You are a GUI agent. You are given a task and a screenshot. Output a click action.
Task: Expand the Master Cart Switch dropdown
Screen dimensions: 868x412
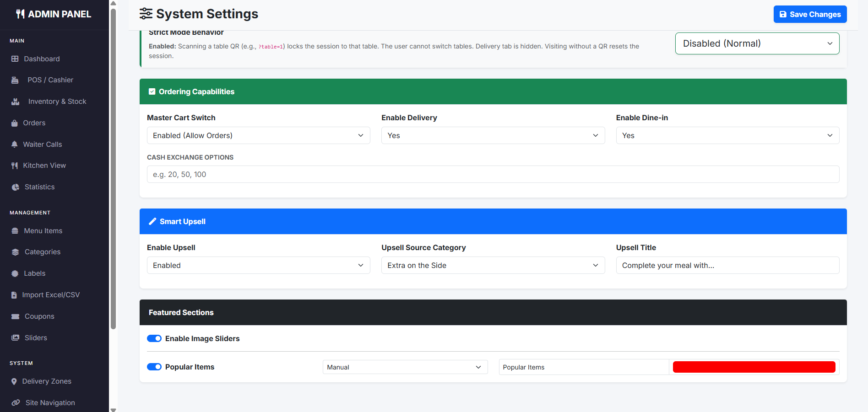[258, 135]
